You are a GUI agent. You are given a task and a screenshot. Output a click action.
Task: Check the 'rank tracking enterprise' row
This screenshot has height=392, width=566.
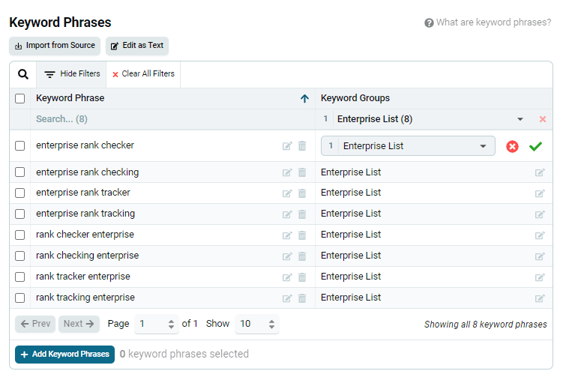pyautogui.click(x=19, y=298)
